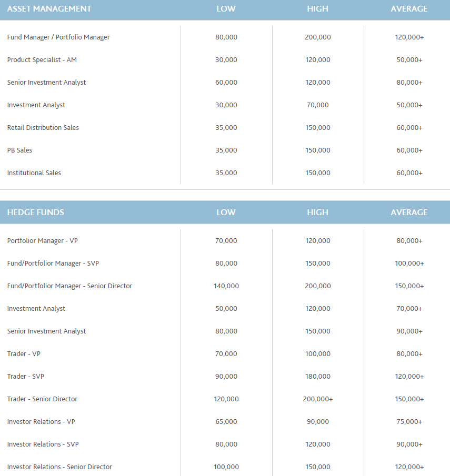Click Product Specialist - AM low value 30,000

point(226,60)
